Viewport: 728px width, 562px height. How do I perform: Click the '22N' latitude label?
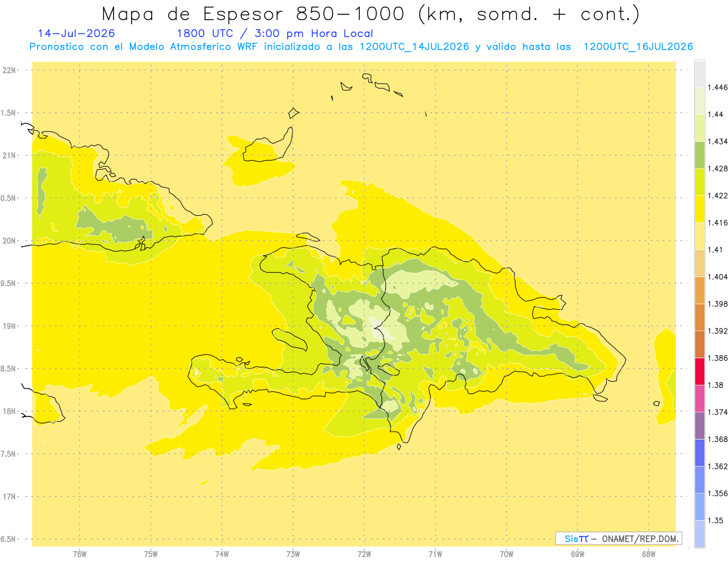[10, 70]
